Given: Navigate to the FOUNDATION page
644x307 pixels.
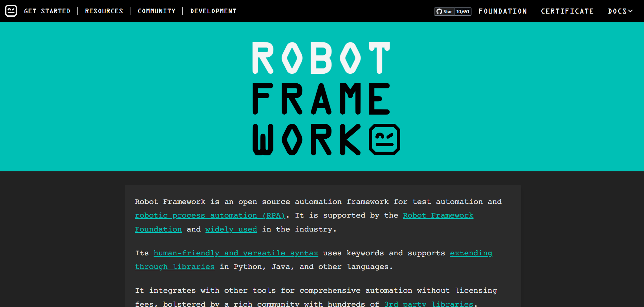Looking at the screenshot, I should pos(502,11).
